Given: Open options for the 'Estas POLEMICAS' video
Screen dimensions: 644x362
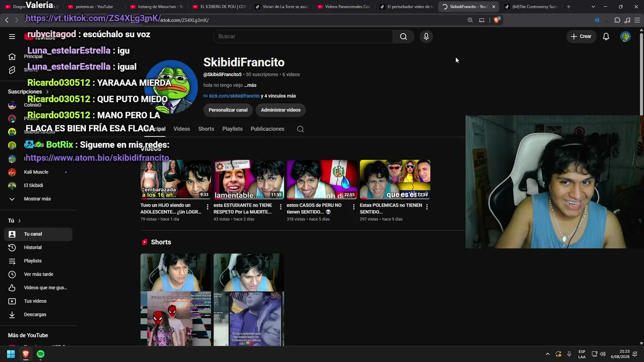Looking at the screenshot, I should tap(427, 207).
